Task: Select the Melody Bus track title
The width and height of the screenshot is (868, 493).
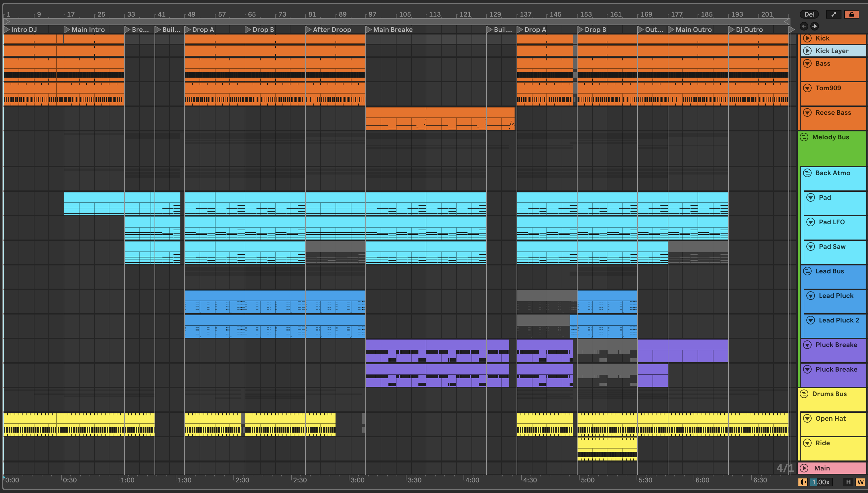Action: (x=831, y=137)
